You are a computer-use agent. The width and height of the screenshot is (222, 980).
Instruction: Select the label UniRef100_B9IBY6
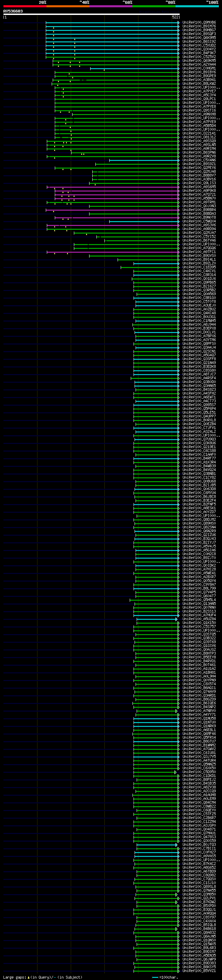click(x=199, y=72)
